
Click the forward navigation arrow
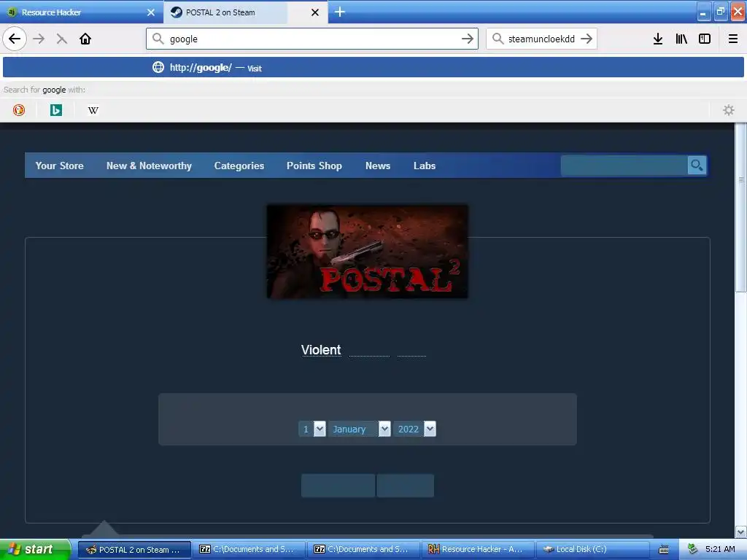[x=39, y=39]
